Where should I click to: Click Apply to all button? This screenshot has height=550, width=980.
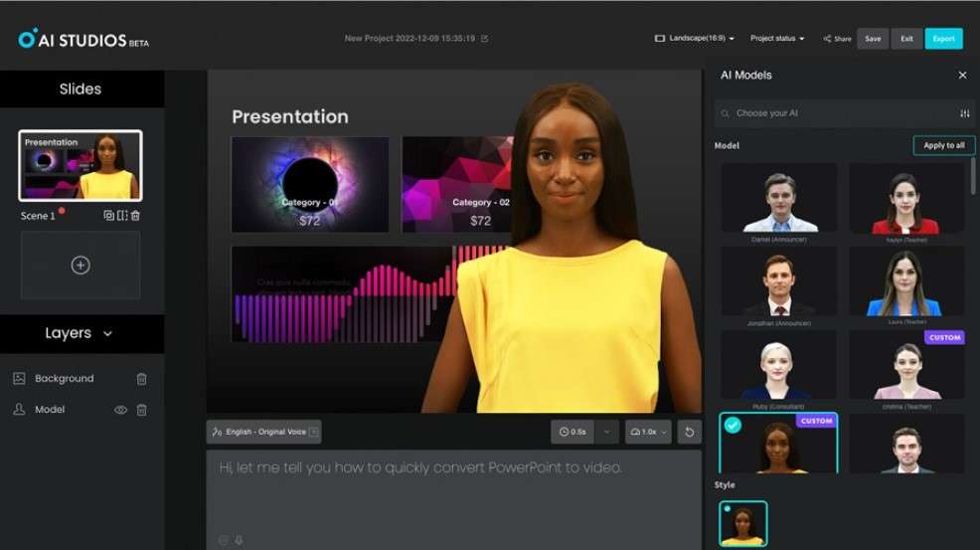pos(944,145)
